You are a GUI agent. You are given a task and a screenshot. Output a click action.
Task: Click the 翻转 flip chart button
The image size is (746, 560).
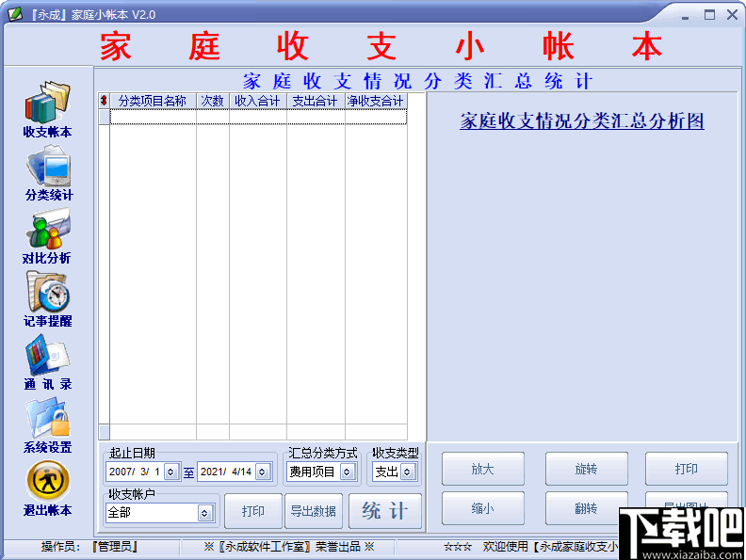click(586, 508)
